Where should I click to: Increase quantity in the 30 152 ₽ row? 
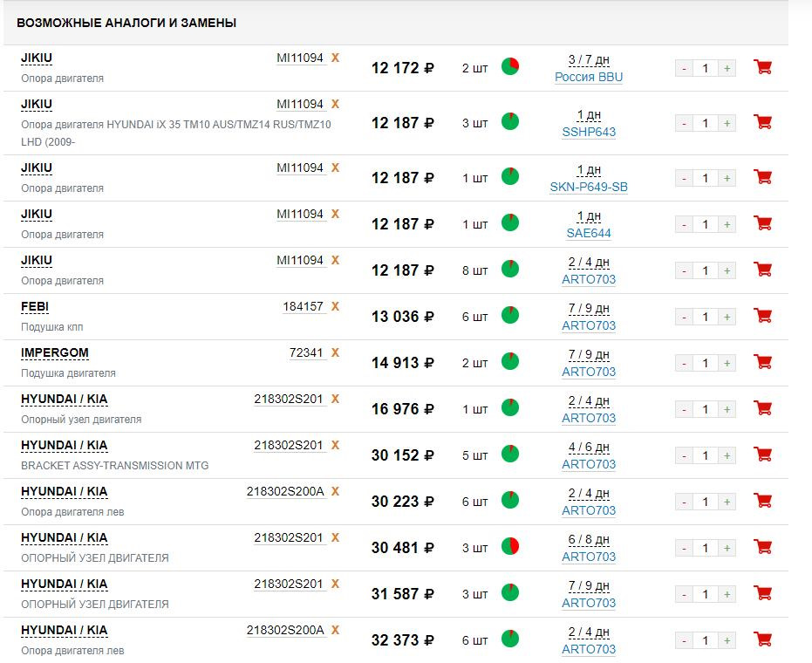727,455
